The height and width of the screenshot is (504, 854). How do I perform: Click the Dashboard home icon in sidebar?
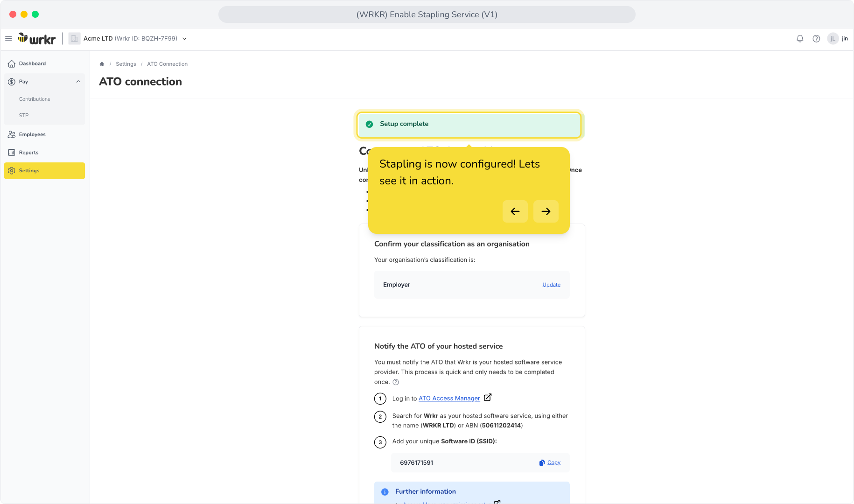pyautogui.click(x=12, y=63)
